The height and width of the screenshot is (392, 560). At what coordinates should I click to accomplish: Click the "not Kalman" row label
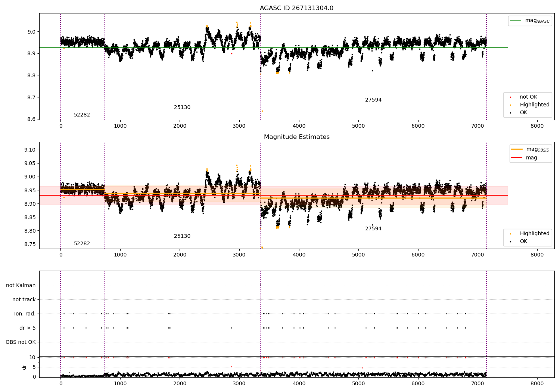click(21, 286)
